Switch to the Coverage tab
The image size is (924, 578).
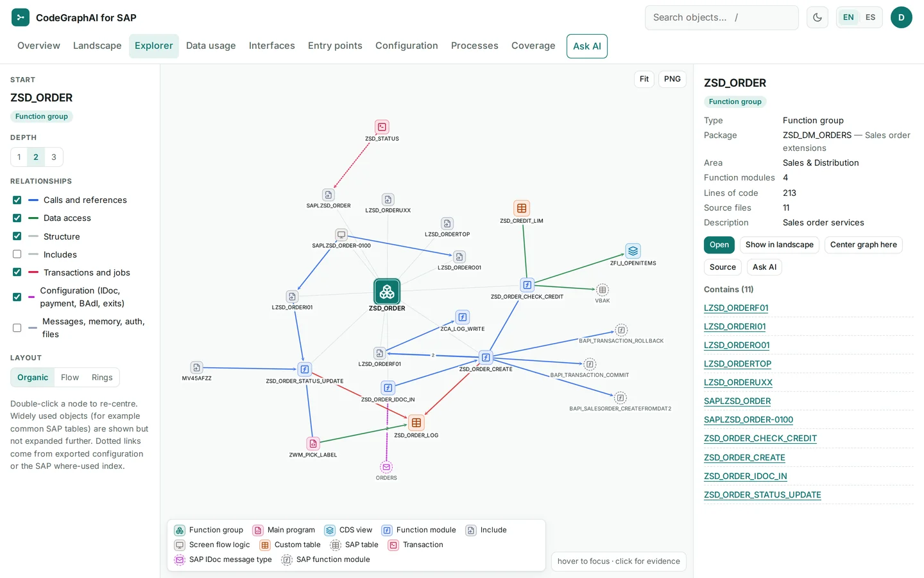(x=533, y=46)
